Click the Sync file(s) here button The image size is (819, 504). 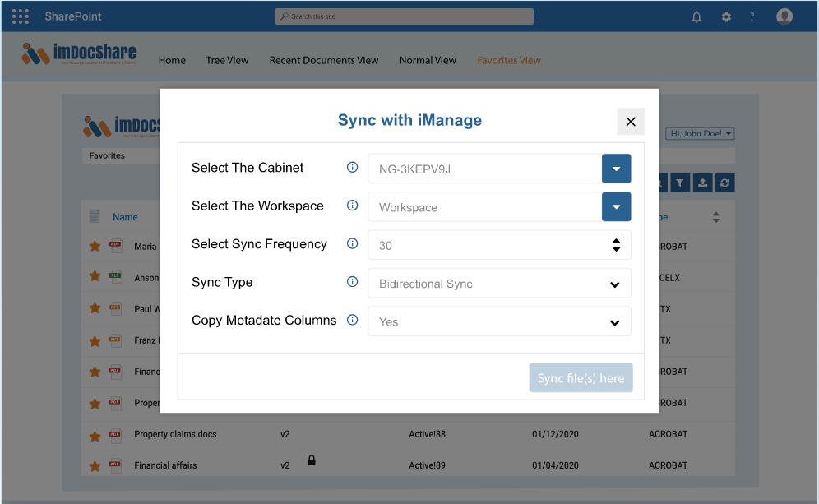coord(581,377)
